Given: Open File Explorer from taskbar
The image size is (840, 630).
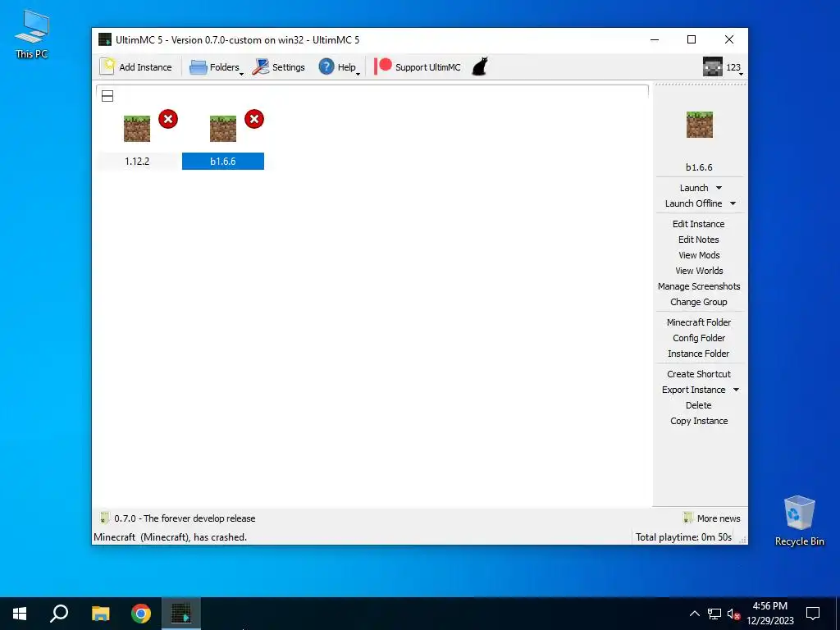Looking at the screenshot, I should coord(100,614).
